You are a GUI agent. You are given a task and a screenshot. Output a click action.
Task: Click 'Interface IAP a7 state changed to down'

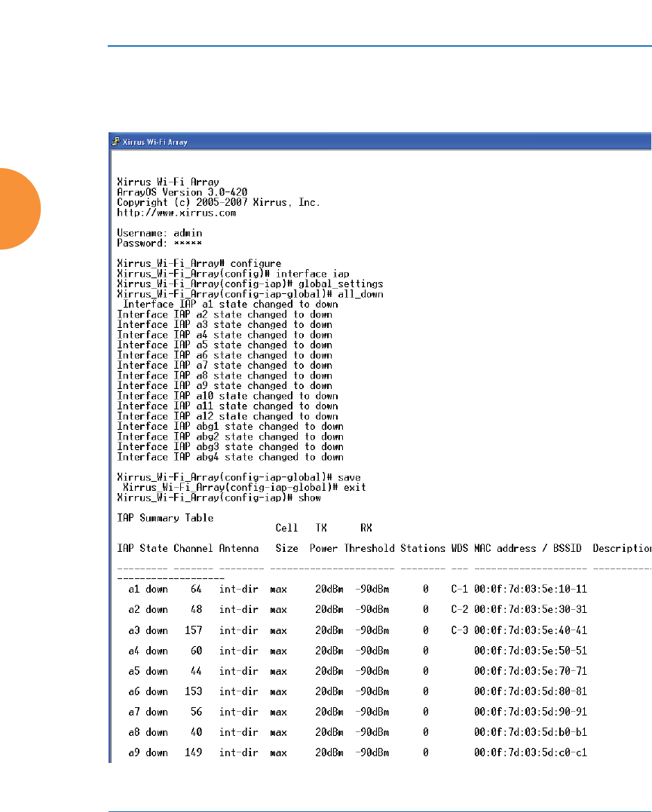tap(225, 365)
